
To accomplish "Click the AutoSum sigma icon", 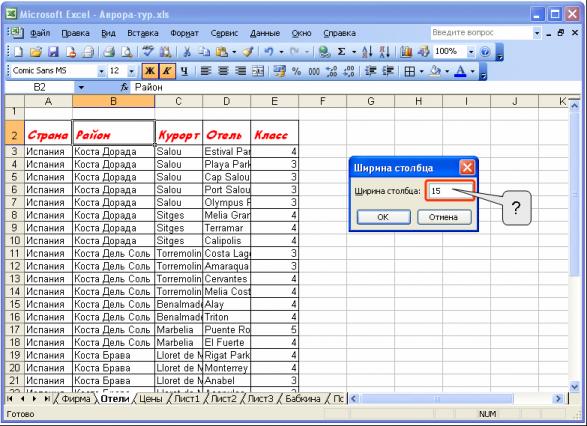I will point(341,52).
